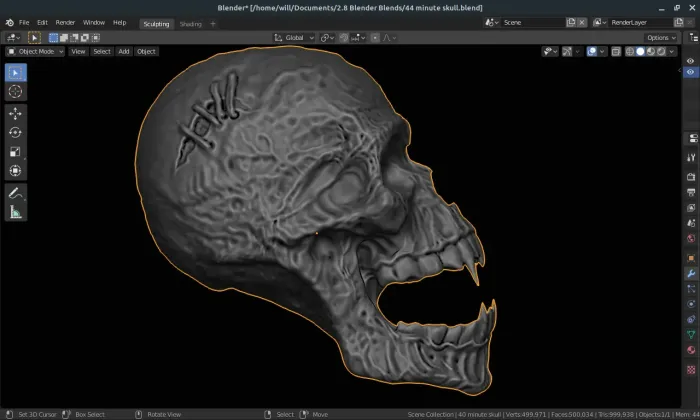The width and height of the screenshot is (700, 420).
Task: Expand the Global transform orientation dropdown
Action: coord(295,37)
